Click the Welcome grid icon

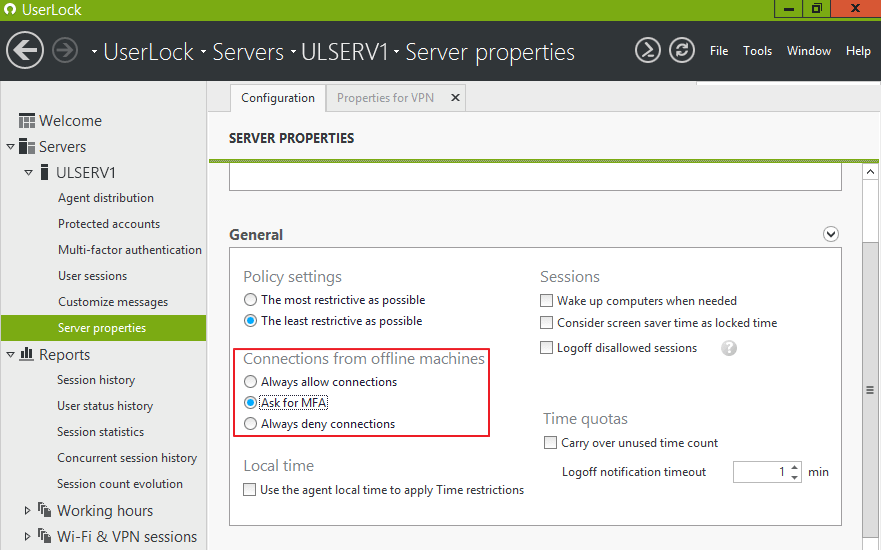click(26, 121)
